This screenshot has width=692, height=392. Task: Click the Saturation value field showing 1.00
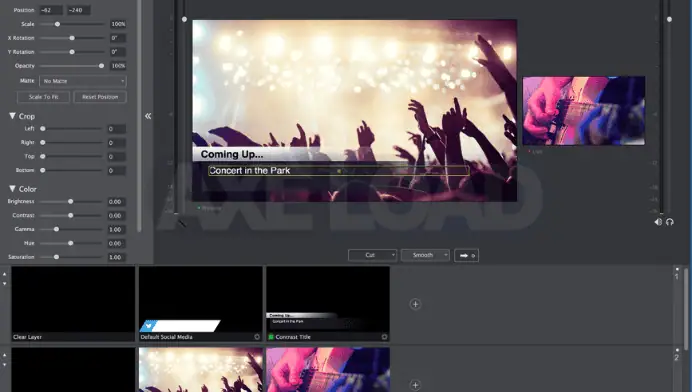click(x=117, y=257)
